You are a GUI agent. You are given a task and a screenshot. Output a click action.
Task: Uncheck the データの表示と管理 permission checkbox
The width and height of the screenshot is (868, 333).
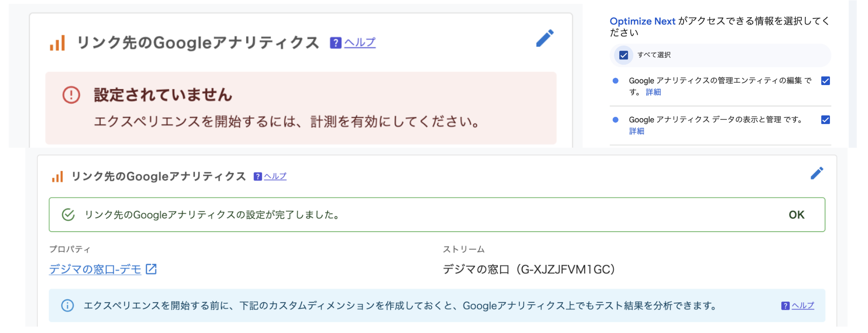825,120
